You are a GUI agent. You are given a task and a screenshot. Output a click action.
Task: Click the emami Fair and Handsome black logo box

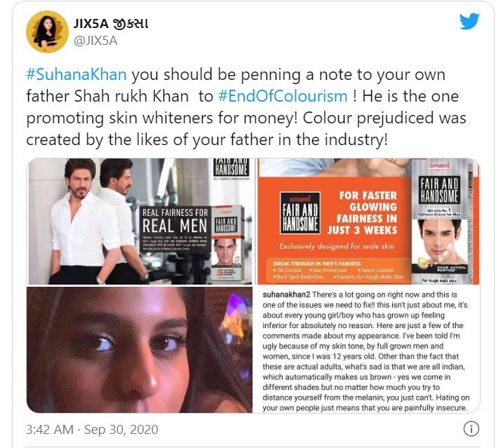pos(300,212)
